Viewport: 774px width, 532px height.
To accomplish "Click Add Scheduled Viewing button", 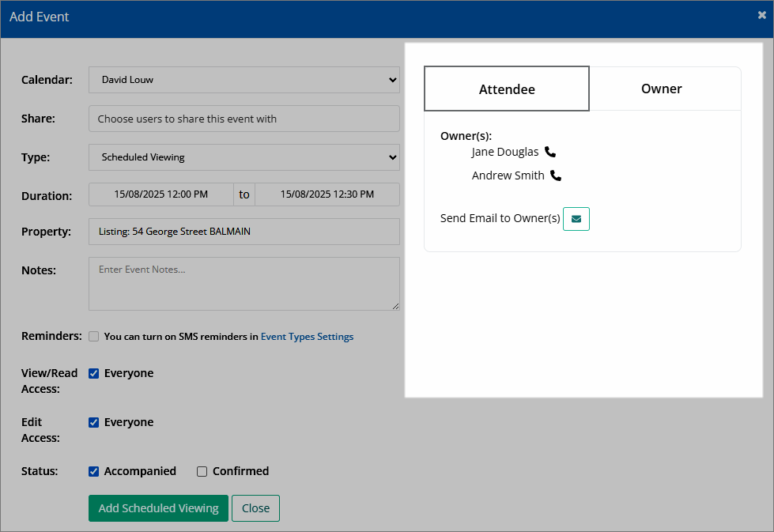I will pyautogui.click(x=158, y=508).
